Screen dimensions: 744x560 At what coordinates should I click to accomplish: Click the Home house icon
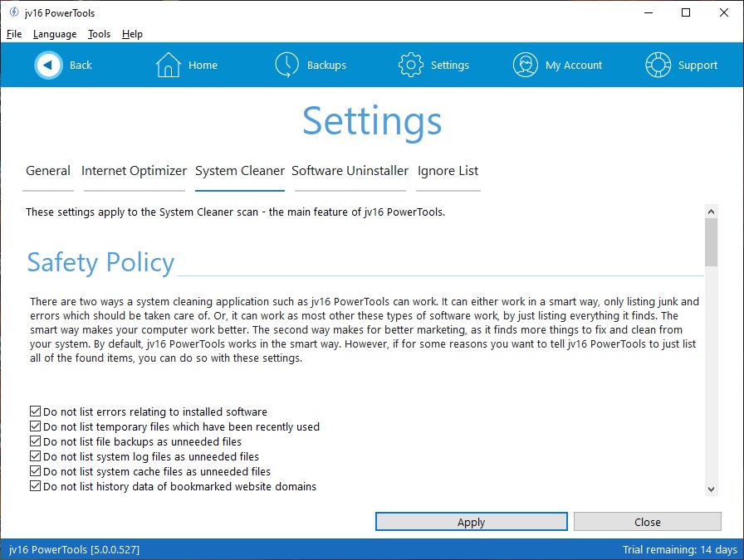tap(168, 65)
